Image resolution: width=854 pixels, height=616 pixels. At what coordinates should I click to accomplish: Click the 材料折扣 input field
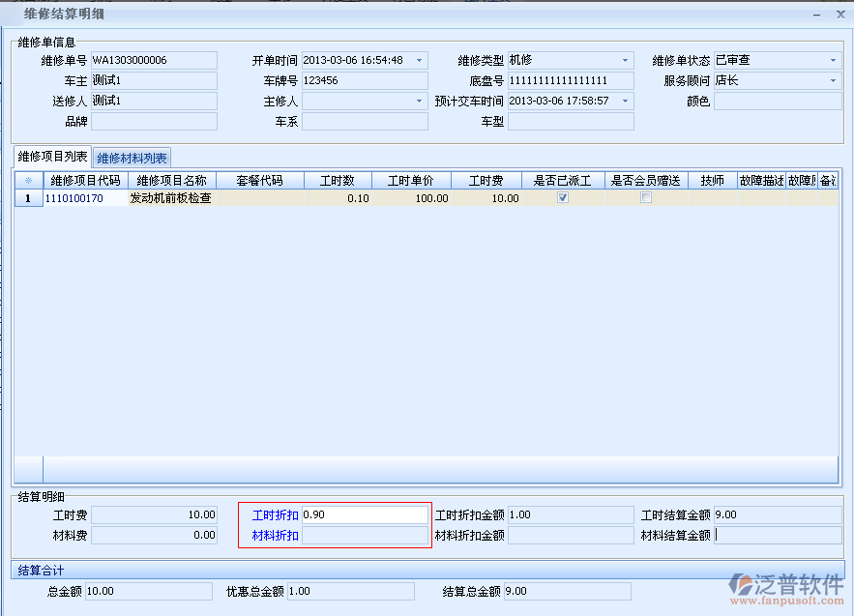pos(364,536)
